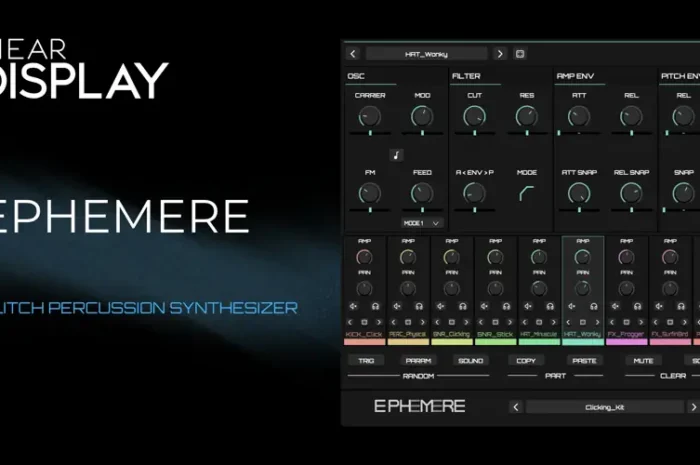The height and width of the screenshot is (465, 700).
Task: Click the part COPY button
Action: coord(526,360)
